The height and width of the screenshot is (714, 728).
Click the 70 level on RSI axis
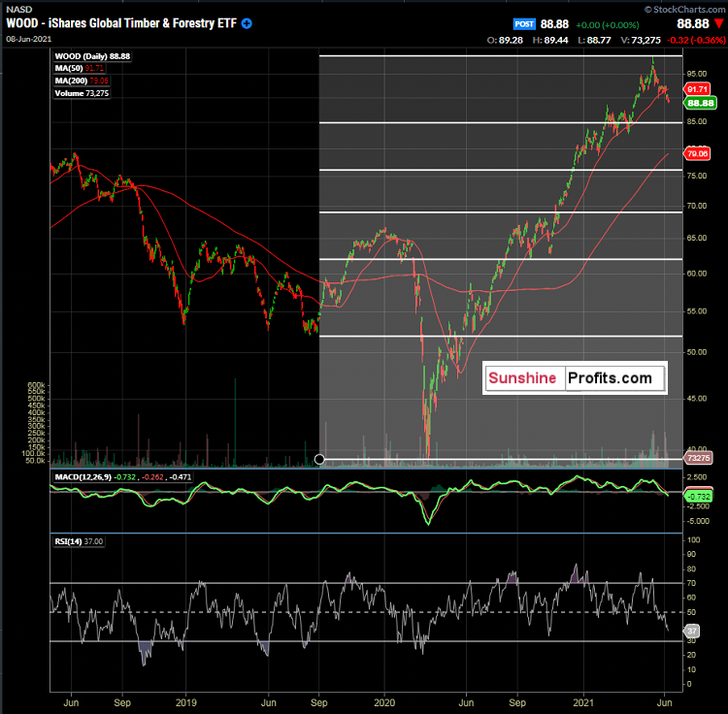point(691,583)
